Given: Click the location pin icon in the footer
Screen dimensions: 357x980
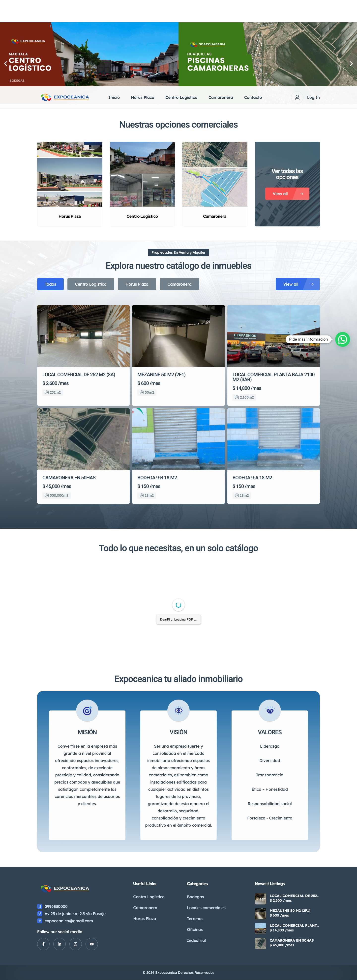Looking at the screenshot, I should coord(40,913).
